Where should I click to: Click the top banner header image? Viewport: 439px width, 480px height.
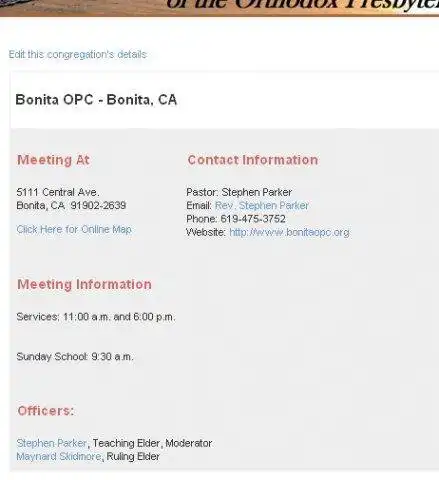(219, 8)
